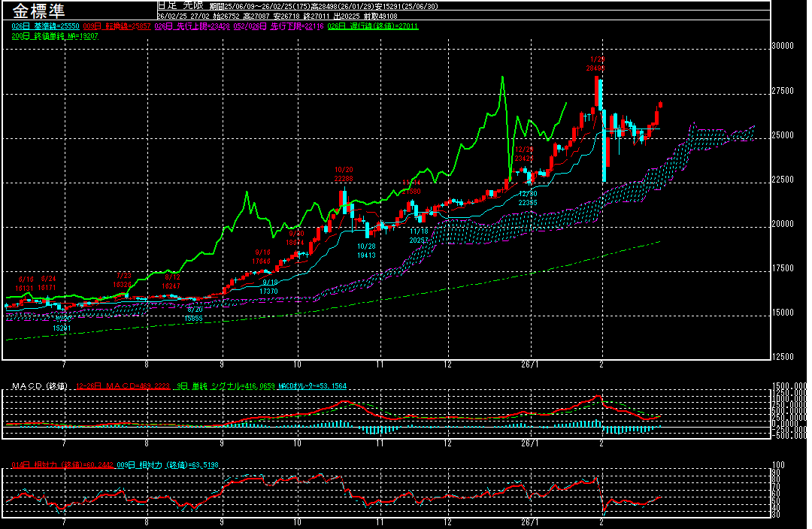Click the 200日 終値単純 MA legend

(x=55, y=36)
